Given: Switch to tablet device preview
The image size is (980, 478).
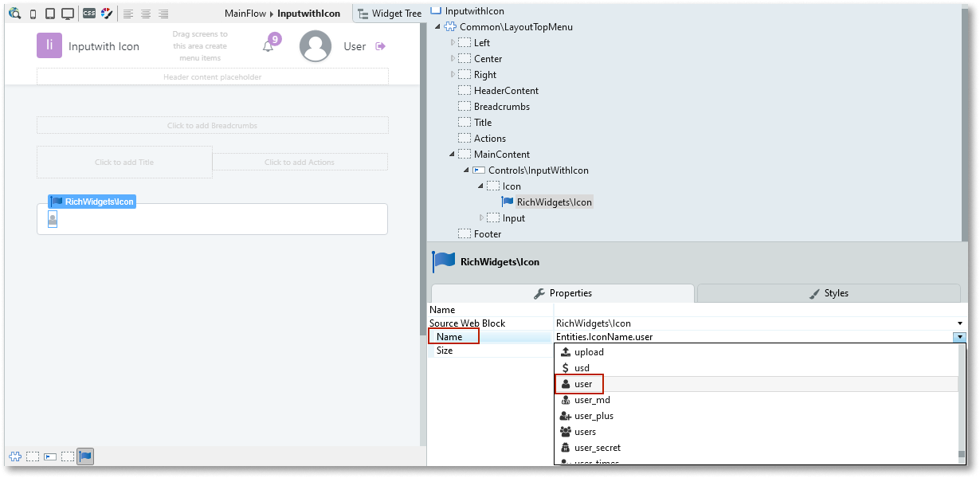Looking at the screenshot, I should coord(49,14).
